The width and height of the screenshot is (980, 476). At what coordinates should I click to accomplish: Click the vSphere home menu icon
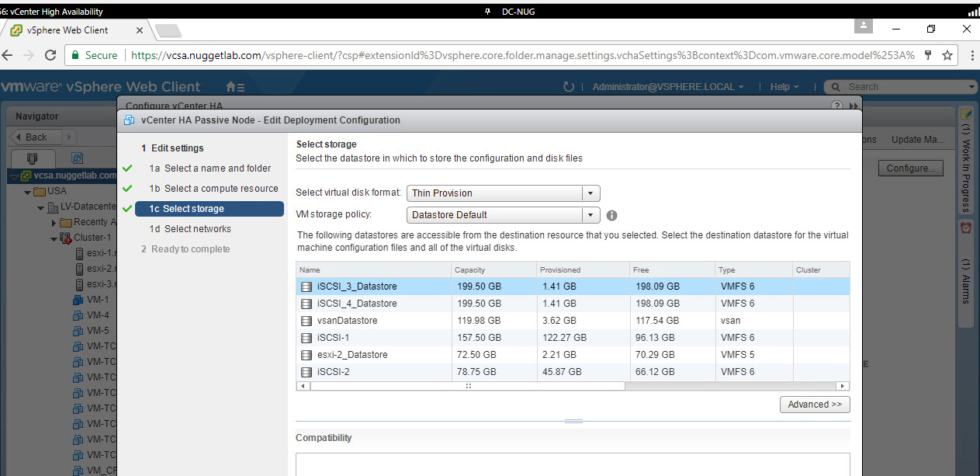coord(234,87)
